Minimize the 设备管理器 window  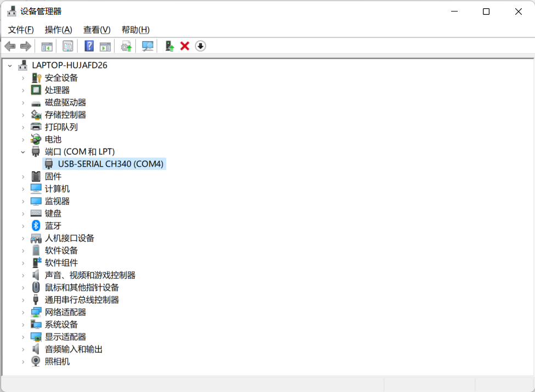point(454,12)
